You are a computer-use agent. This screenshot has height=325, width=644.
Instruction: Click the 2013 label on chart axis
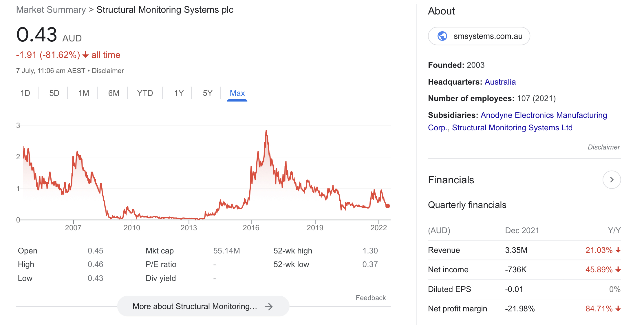[189, 228]
